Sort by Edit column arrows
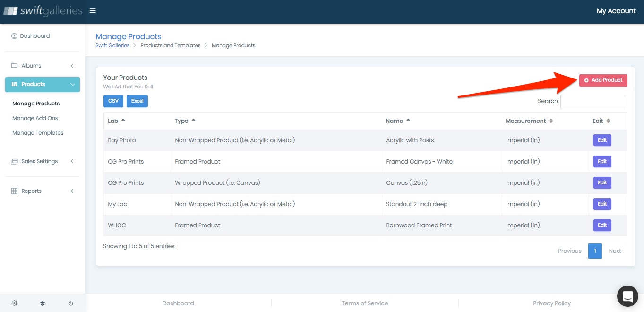 (x=608, y=121)
